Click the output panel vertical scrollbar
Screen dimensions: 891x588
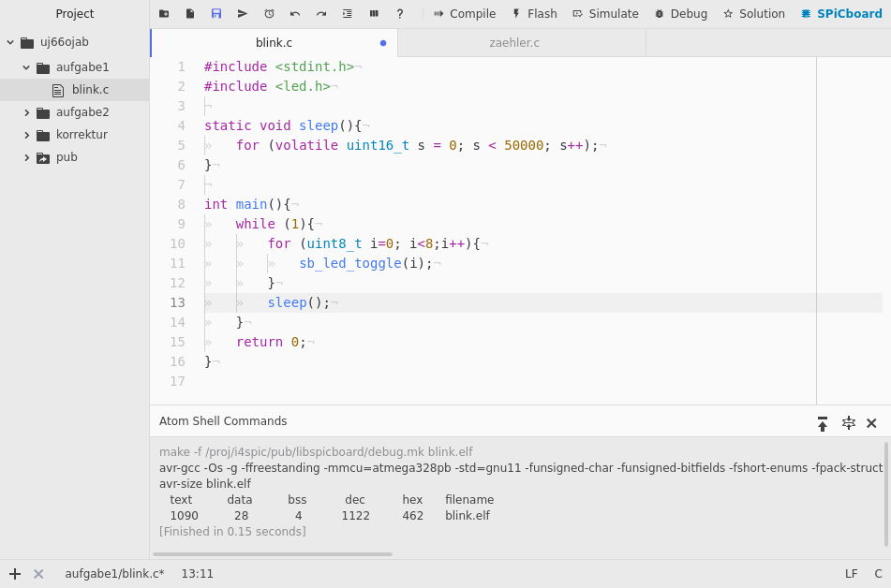[886, 493]
